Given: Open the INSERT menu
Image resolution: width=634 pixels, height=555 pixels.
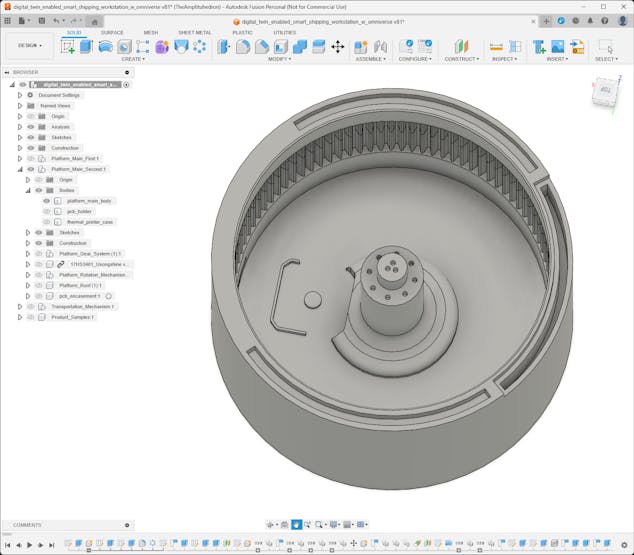Looking at the screenshot, I should click(x=557, y=59).
